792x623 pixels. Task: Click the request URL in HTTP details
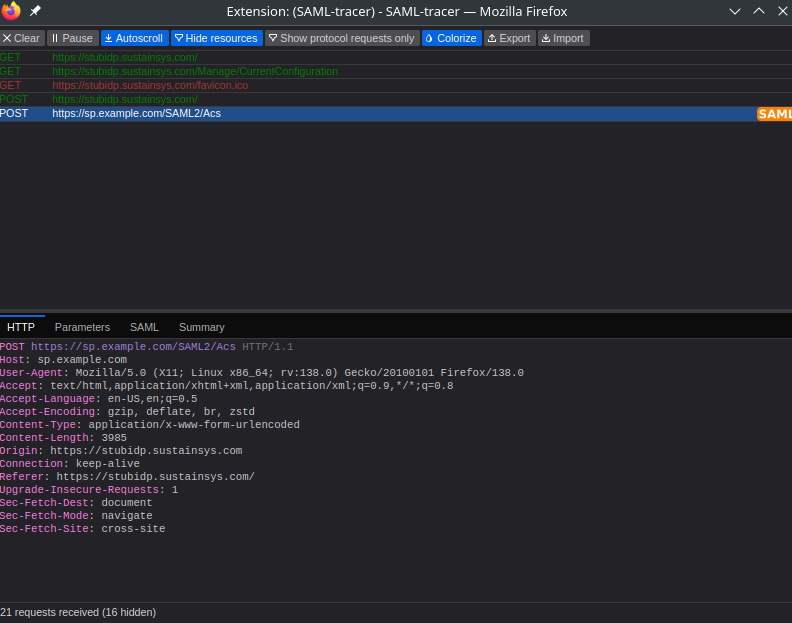pos(133,347)
